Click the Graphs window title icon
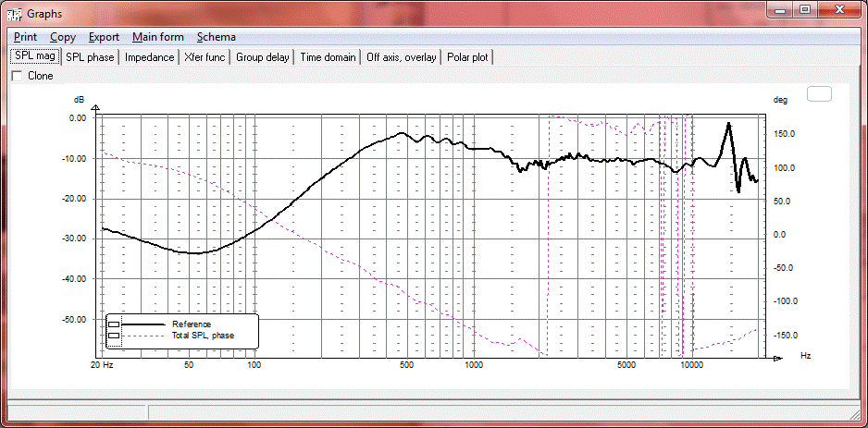 click(15, 13)
